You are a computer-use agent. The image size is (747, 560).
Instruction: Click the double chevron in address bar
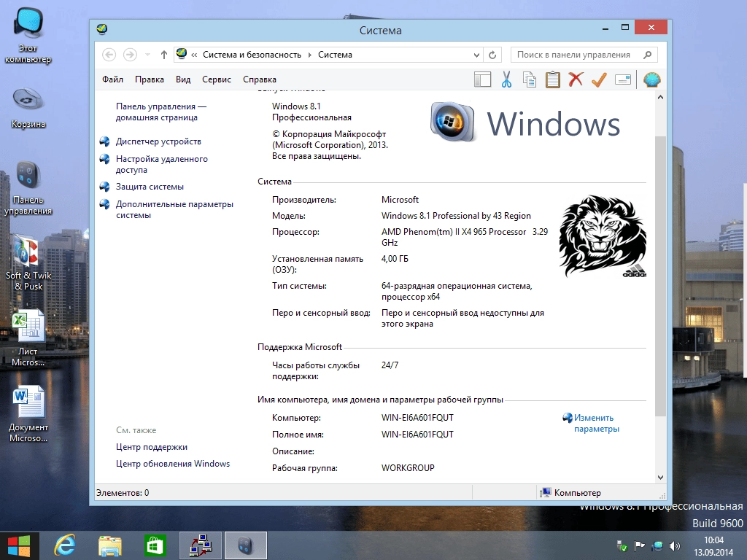[194, 55]
